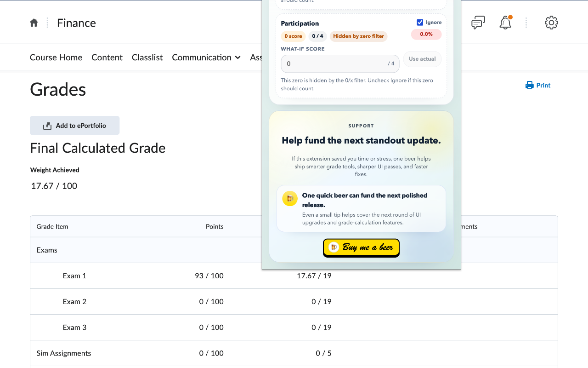Click the Exam 3 grade item

pyautogui.click(x=74, y=328)
